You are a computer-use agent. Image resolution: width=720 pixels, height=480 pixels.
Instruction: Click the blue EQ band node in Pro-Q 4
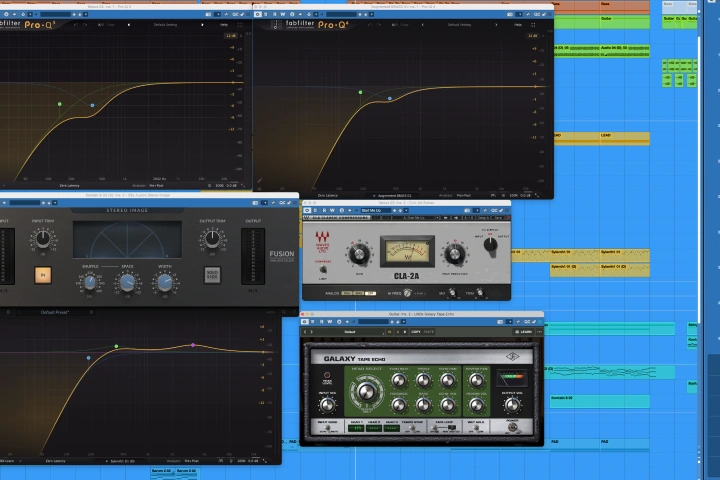pos(390,98)
